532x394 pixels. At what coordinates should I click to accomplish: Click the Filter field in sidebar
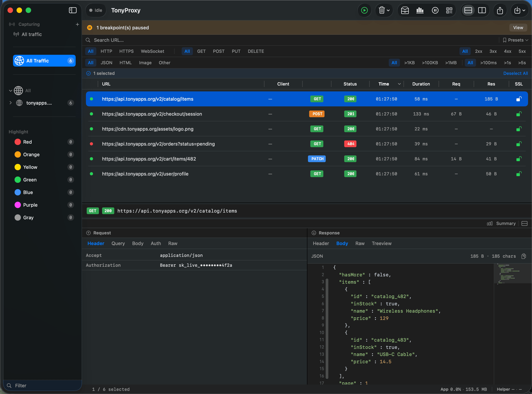click(x=43, y=386)
